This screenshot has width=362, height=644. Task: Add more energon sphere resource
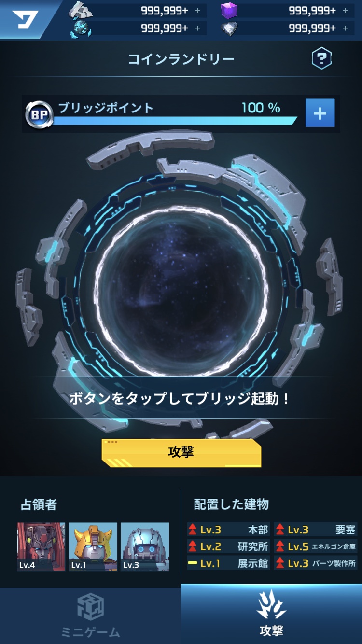[x=197, y=28]
